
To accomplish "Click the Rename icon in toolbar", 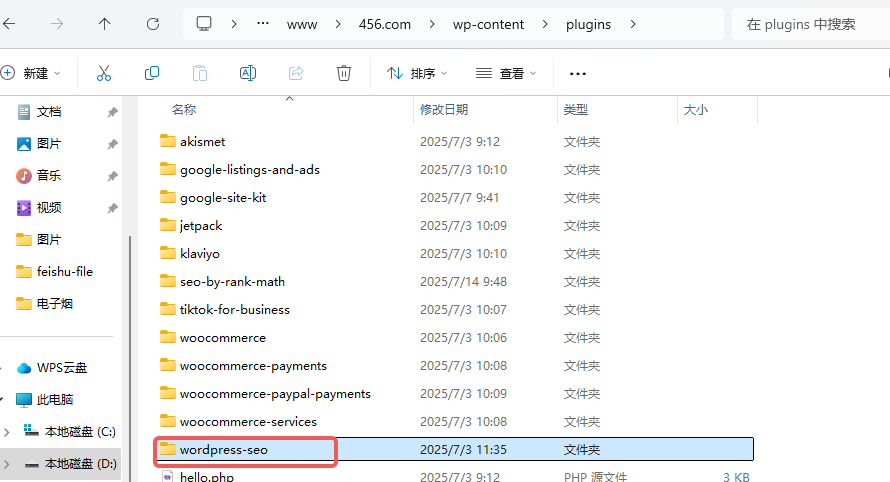I will [x=248, y=73].
